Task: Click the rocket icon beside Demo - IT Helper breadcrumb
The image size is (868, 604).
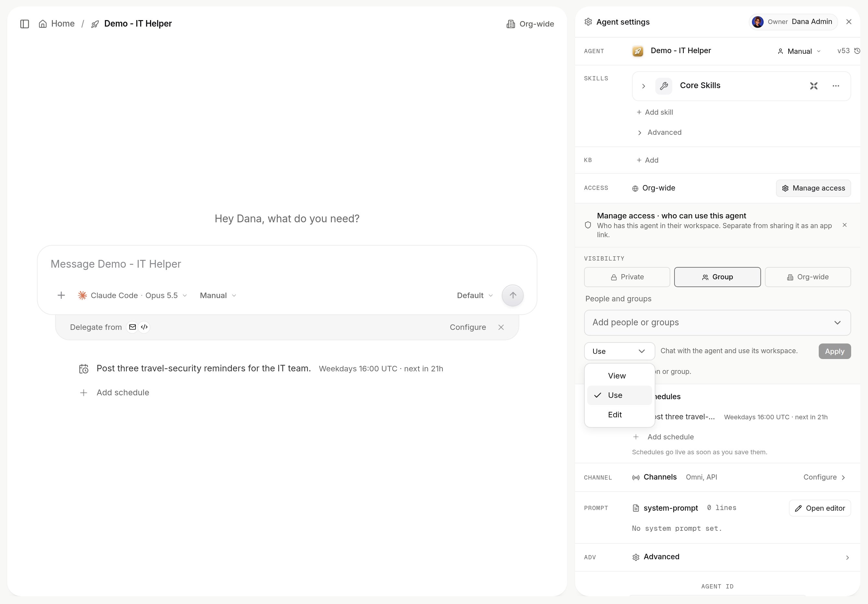Action: pyautogui.click(x=95, y=24)
